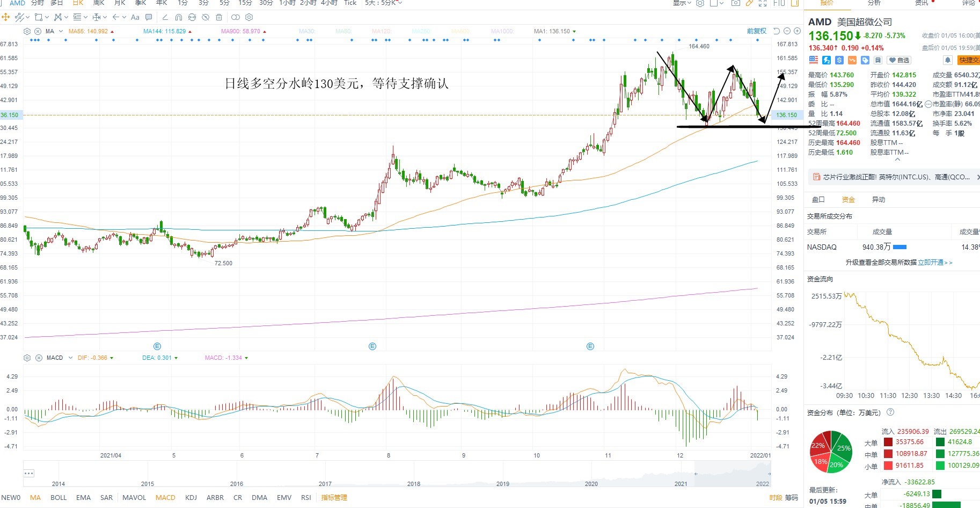Expand the trend line tool arrow
This screenshot has width=980, height=508.
coord(27,17)
